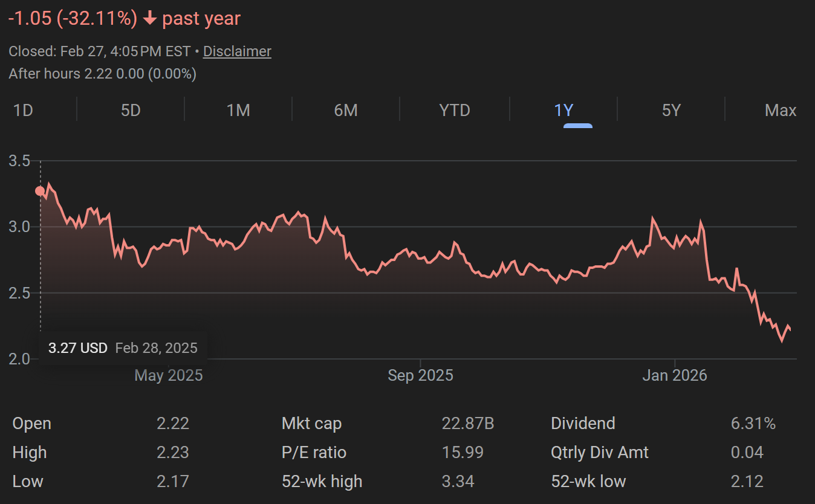Select the 5D chart range

pyautogui.click(x=131, y=111)
